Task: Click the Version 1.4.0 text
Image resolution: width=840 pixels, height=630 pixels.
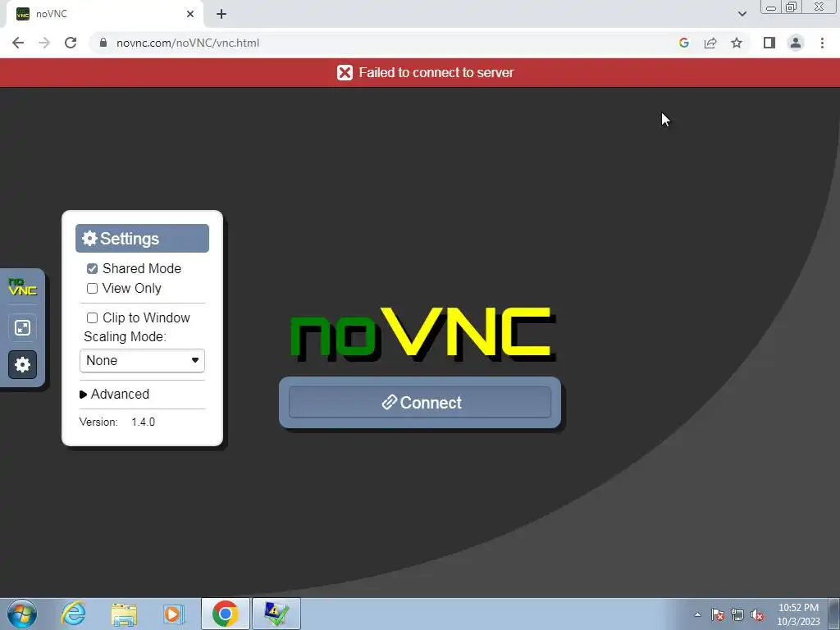Action: (116, 422)
